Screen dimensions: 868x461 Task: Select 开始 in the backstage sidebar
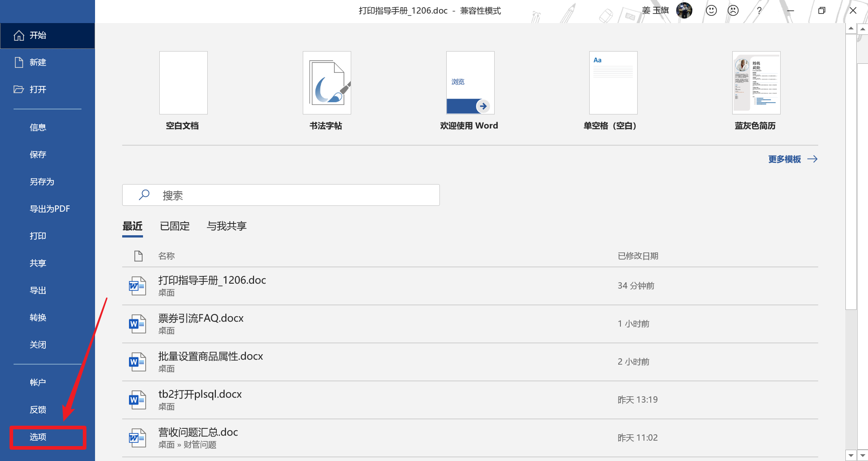[x=48, y=35]
